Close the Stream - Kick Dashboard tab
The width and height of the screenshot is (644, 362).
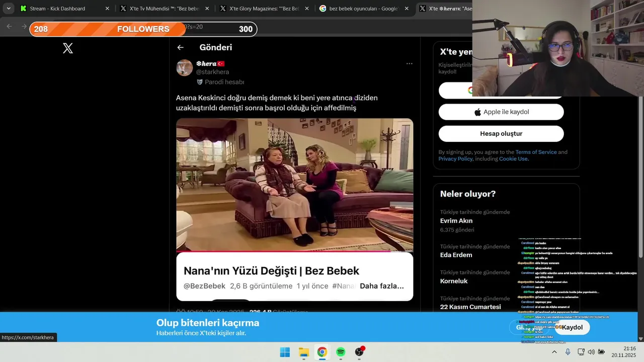pos(107,9)
